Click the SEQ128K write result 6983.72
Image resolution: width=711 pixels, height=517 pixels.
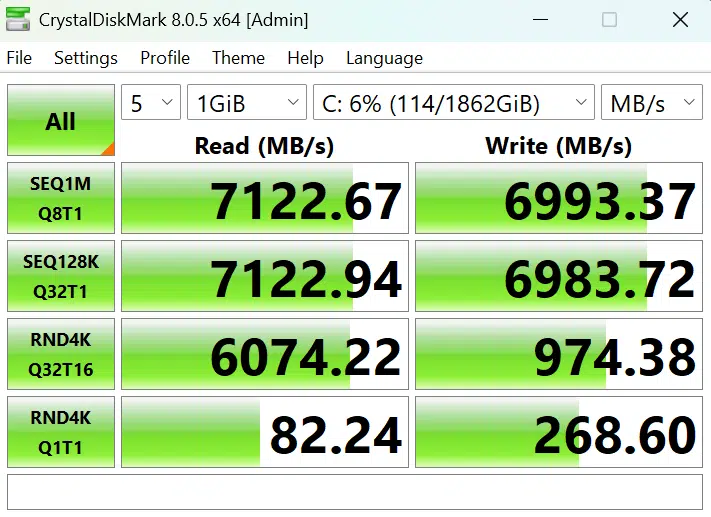click(559, 276)
